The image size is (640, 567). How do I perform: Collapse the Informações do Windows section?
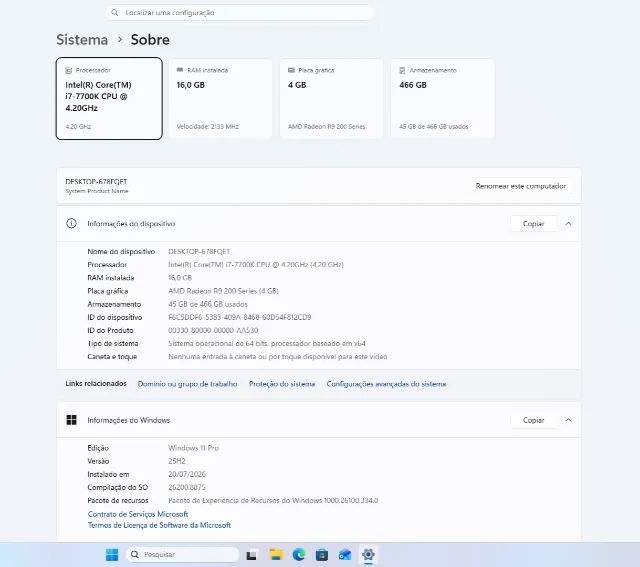(x=568, y=420)
